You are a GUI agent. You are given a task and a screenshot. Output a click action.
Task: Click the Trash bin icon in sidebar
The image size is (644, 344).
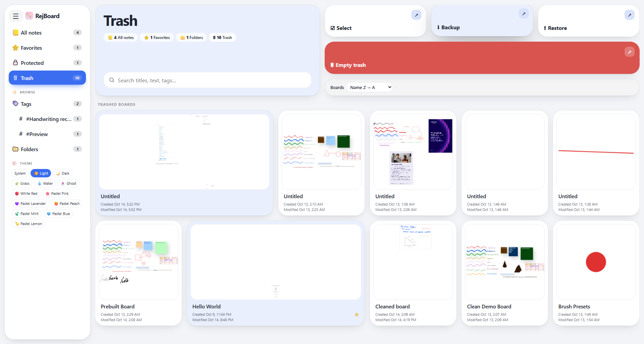click(15, 78)
